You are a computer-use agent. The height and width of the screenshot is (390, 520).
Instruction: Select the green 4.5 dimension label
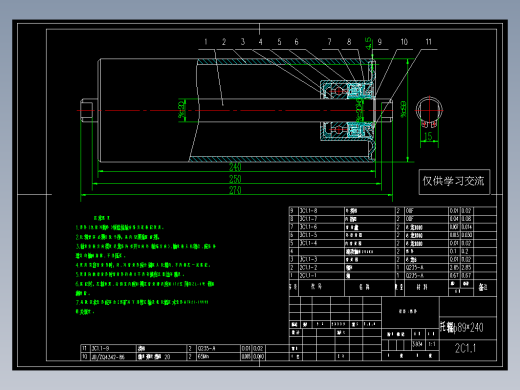click(x=368, y=44)
